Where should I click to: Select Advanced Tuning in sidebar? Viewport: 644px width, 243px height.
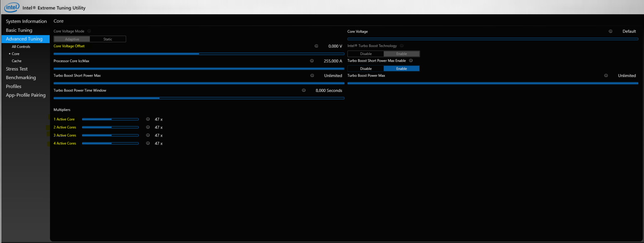(x=25, y=39)
